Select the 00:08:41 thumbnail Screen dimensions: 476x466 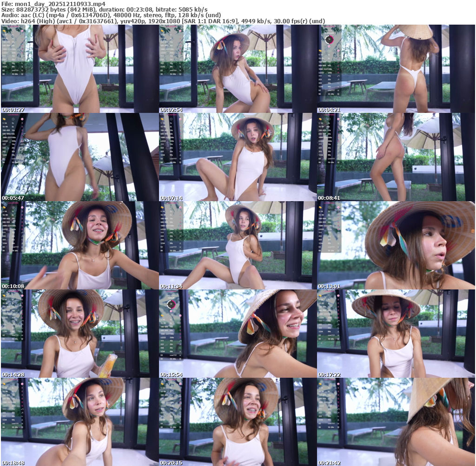click(396, 157)
